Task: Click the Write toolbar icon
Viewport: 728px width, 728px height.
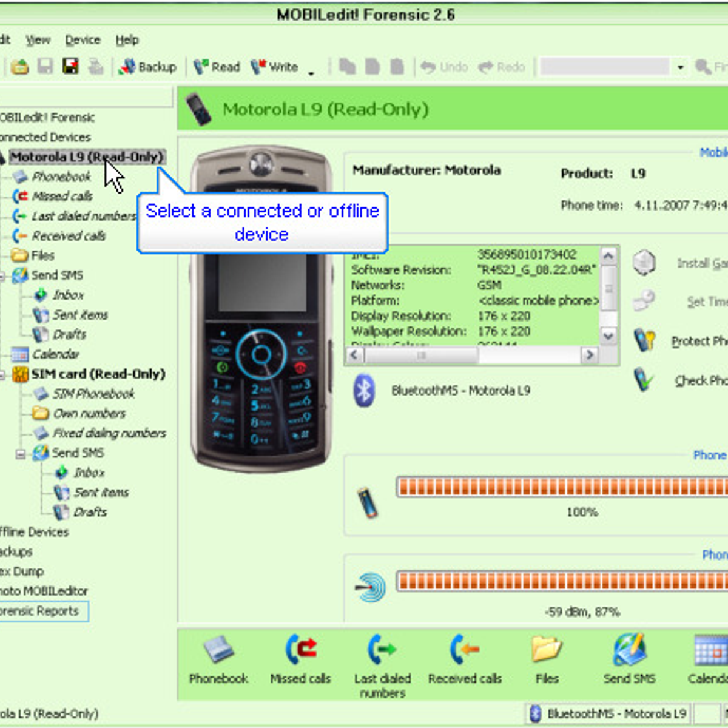Action: pos(274,67)
